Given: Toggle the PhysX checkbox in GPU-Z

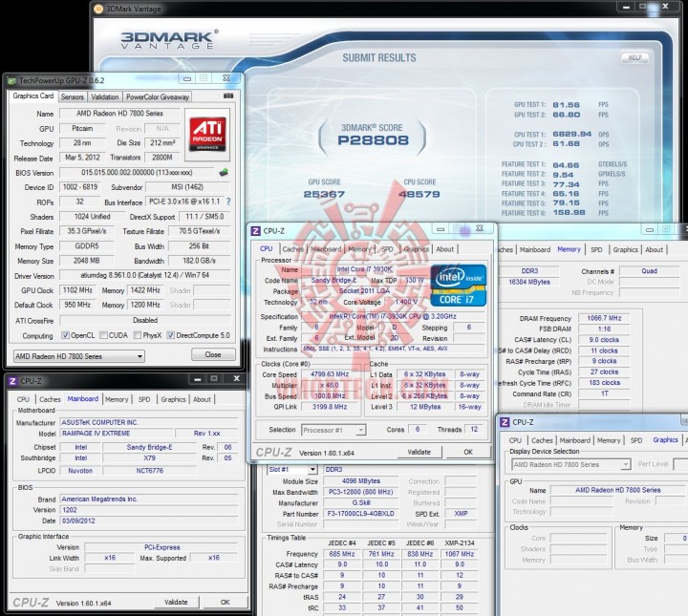Looking at the screenshot, I should [138, 335].
